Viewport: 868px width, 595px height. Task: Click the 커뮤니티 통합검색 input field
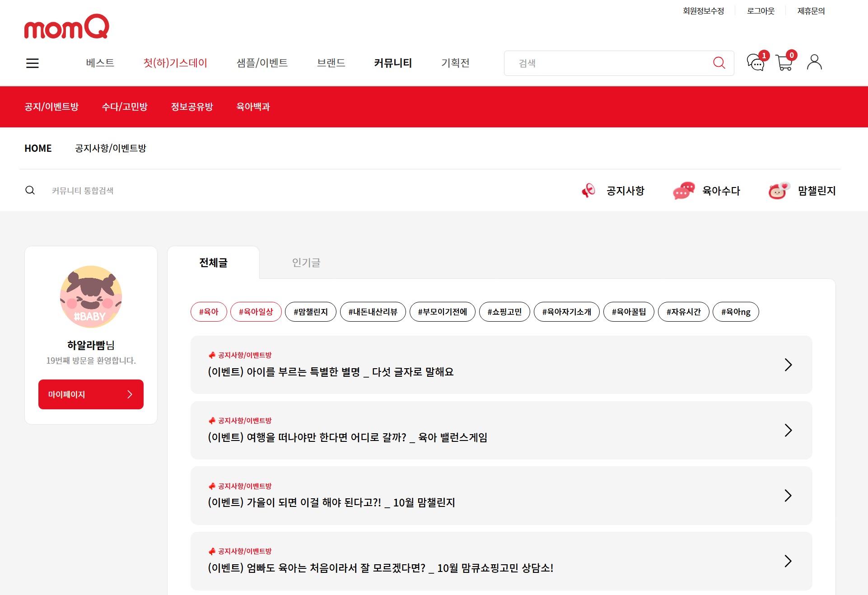(x=113, y=190)
